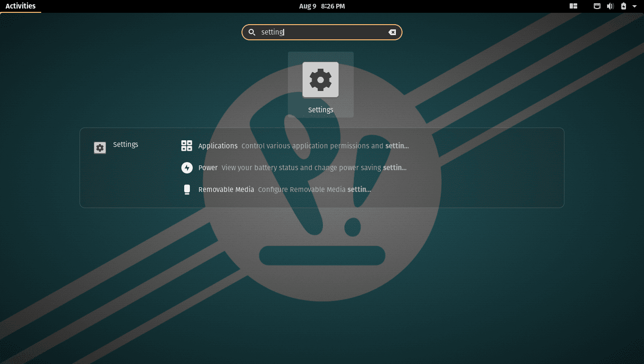The height and width of the screenshot is (364, 644).
Task: Open the "Removable Media" settings result
Action: 226,190
